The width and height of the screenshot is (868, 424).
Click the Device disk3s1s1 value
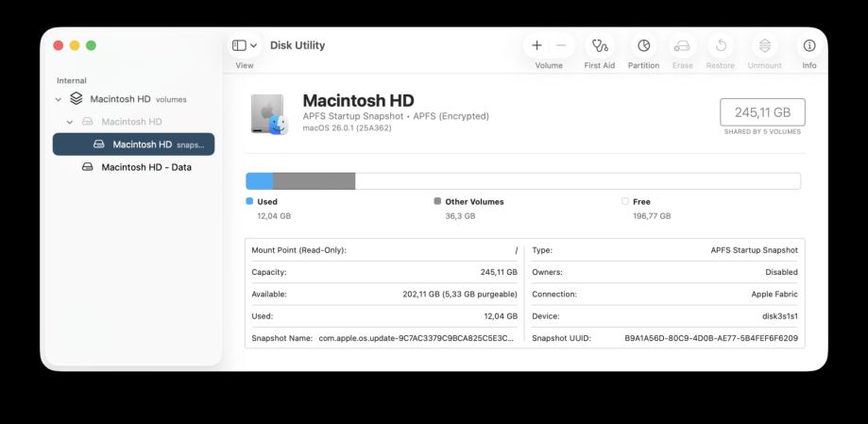click(780, 316)
